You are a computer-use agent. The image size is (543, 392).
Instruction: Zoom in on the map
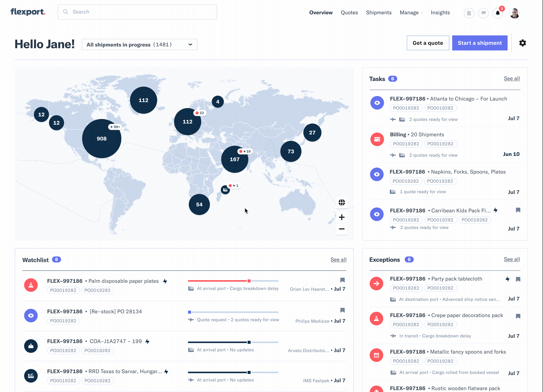[342, 217]
